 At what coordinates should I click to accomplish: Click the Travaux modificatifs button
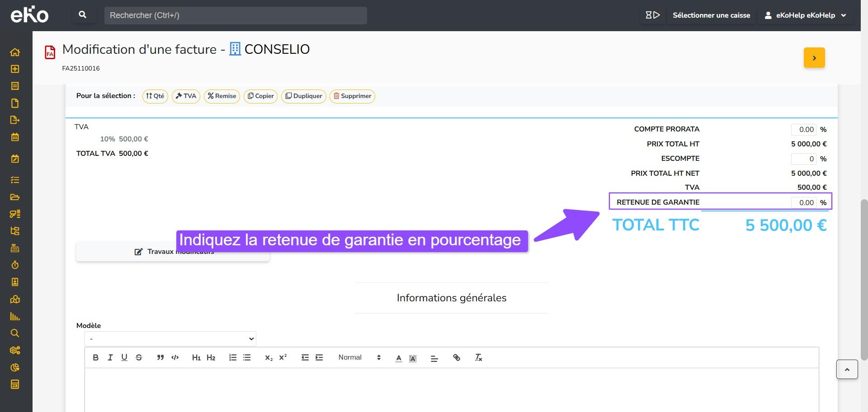173,252
